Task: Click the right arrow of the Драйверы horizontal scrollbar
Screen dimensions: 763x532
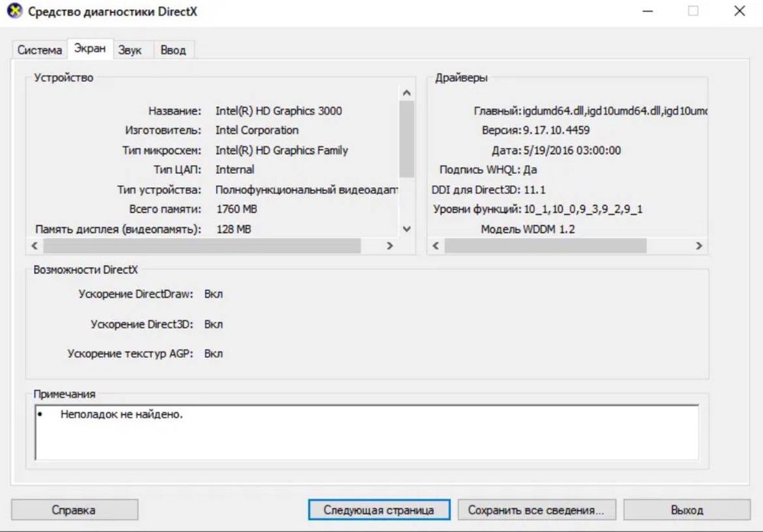Action: click(699, 246)
